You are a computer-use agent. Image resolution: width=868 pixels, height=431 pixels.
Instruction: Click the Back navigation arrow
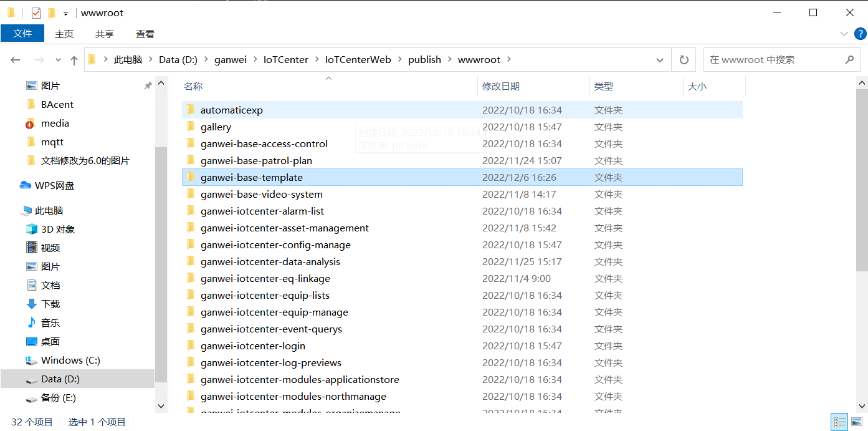pyautogui.click(x=16, y=60)
